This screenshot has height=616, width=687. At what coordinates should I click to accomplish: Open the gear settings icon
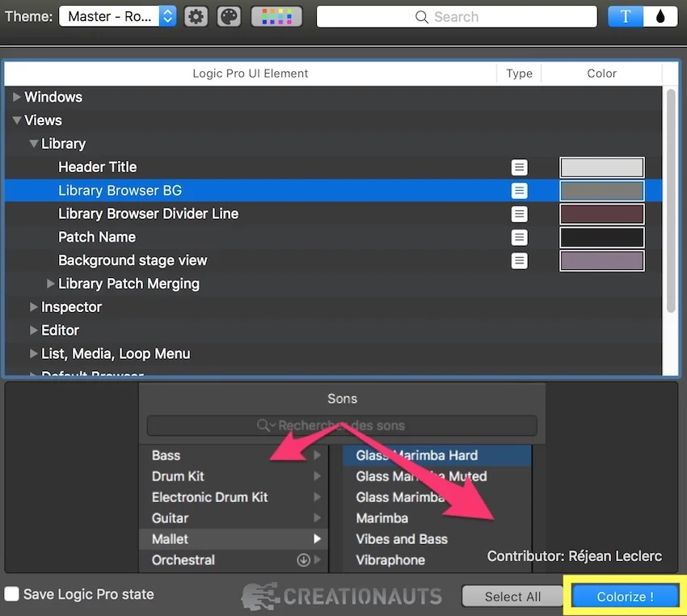point(196,17)
